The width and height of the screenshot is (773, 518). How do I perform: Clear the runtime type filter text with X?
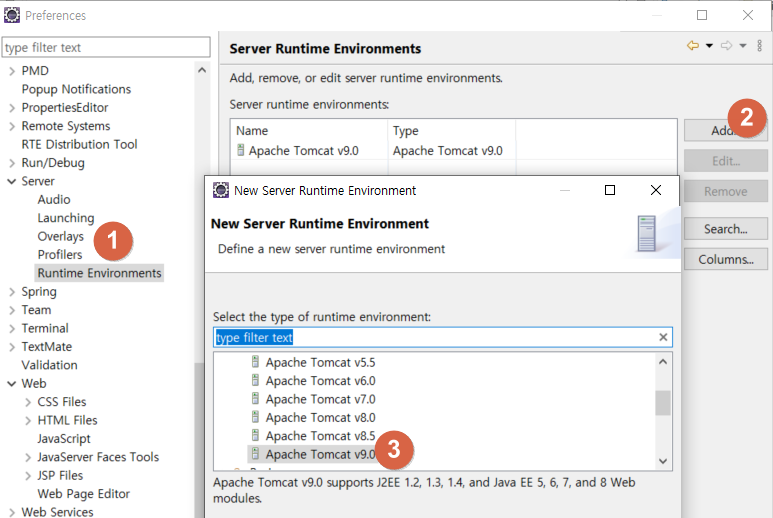pos(663,337)
